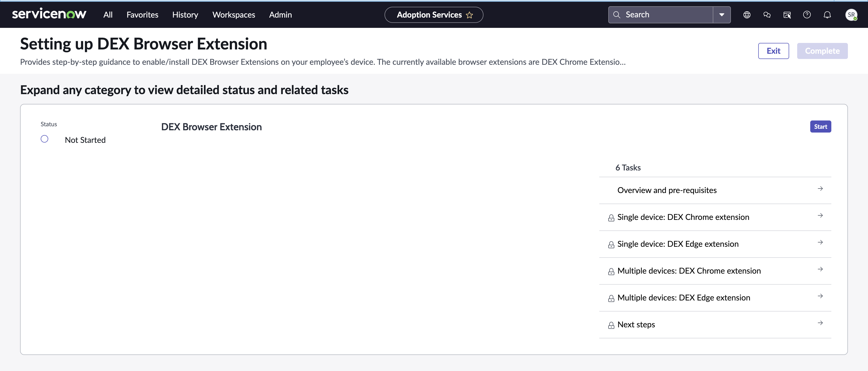Open the All menu
Image resolution: width=868 pixels, height=371 pixels.
click(108, 15)
